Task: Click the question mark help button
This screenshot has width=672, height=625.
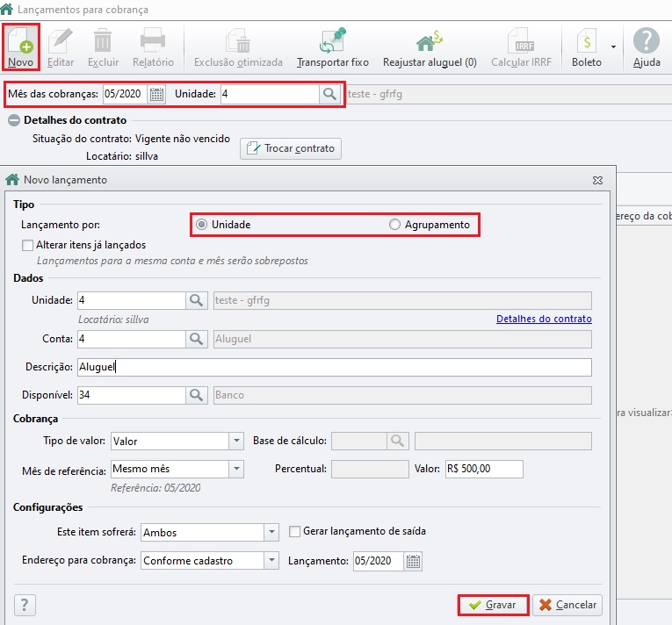Action: [25, 605]
